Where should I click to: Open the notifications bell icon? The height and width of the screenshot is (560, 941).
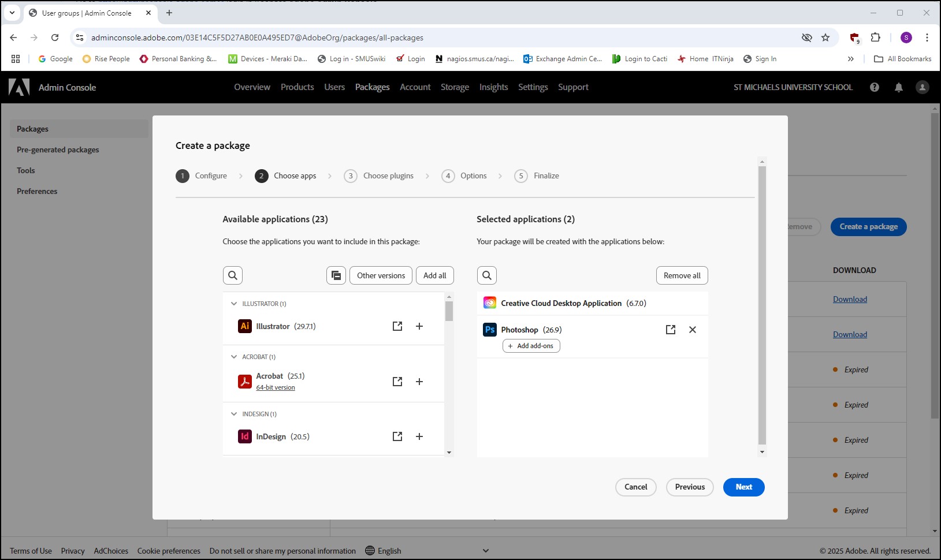pyautogui.click(x=899, y=87)
